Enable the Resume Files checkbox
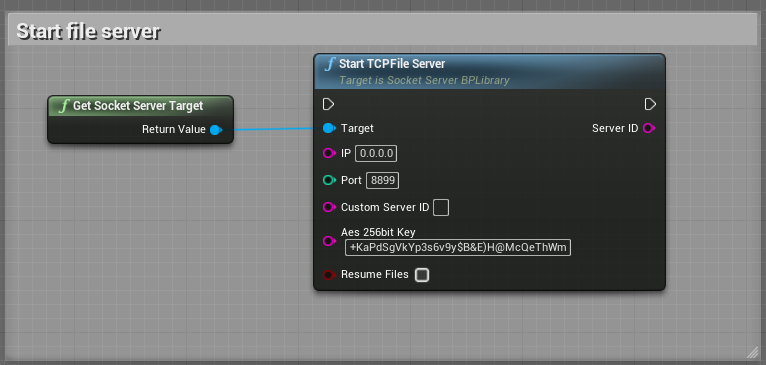 422,275
